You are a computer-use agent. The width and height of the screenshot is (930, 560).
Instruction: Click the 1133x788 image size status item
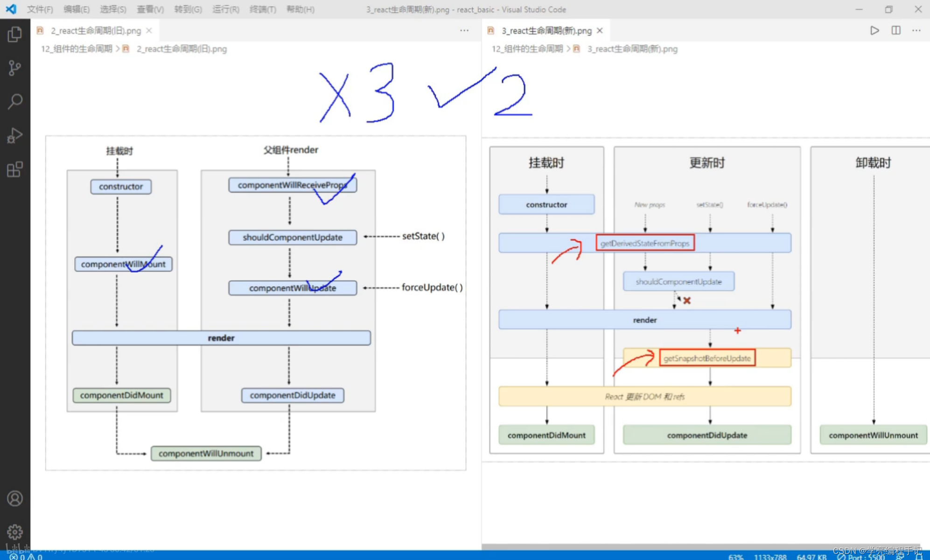tap(770, 556)
